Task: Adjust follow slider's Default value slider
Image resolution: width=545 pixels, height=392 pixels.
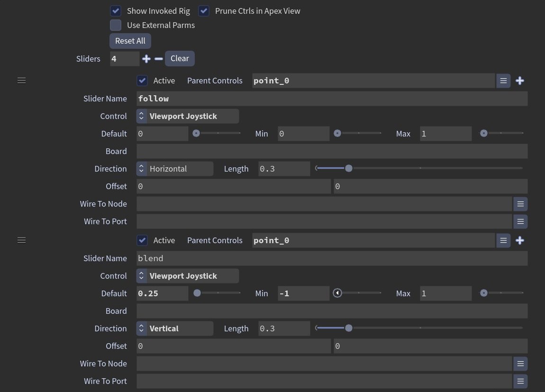Action: 216,133
